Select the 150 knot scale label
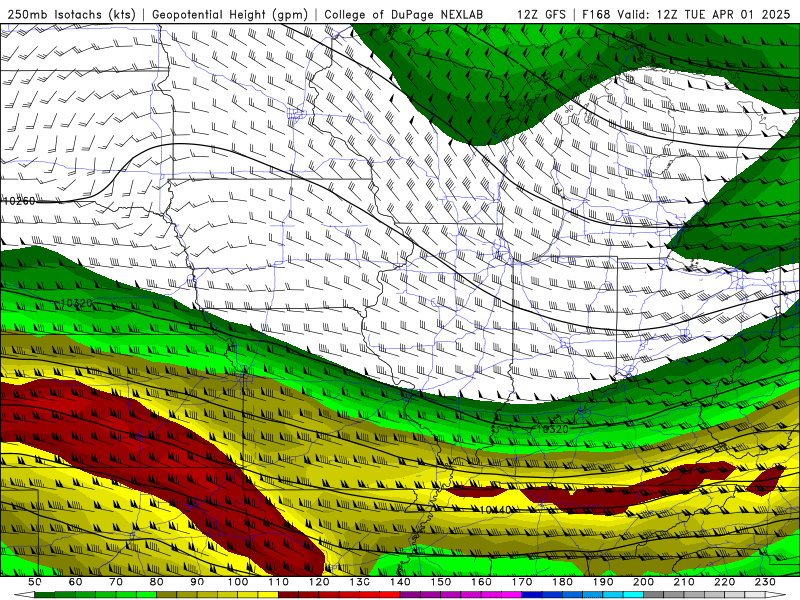 click(x=441, y=582)
